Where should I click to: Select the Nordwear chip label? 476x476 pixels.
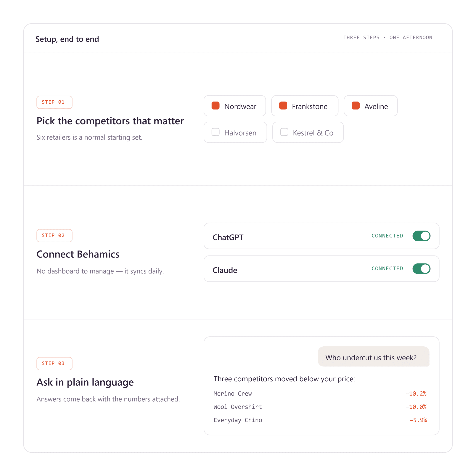coord(240,106)
